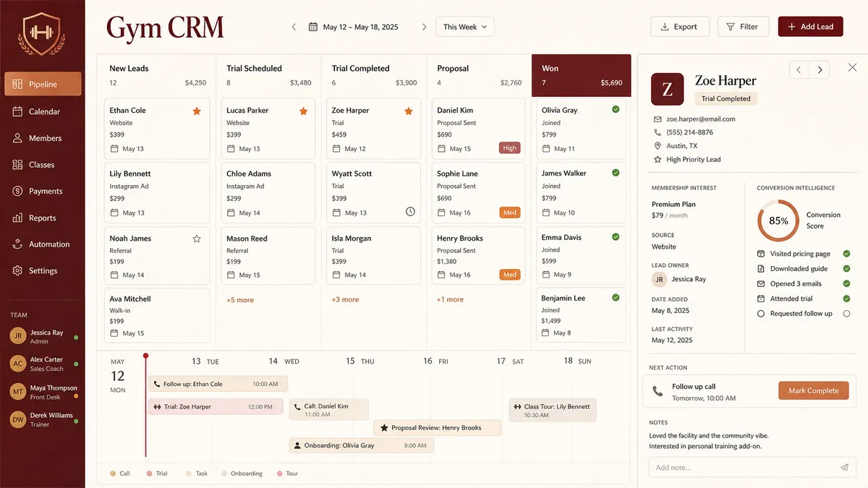Click Jessica Ray's JR avatar in Team list
This screenshot has width=868, height=488.
pos(18,337)
